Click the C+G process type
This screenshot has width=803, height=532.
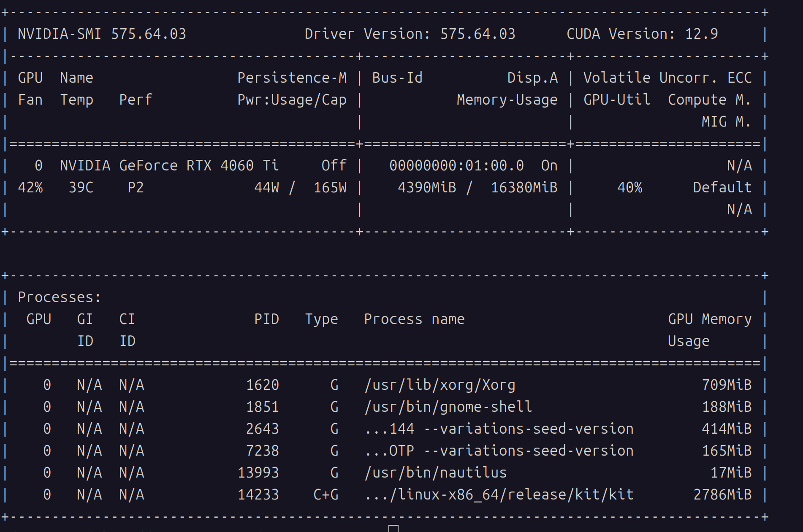tap(326, 494)
